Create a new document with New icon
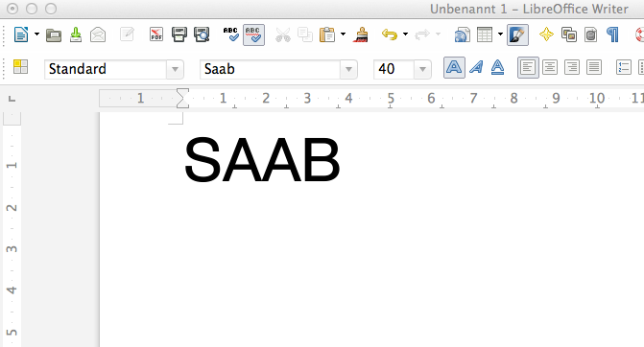Viewport: 644px width, 347px height. [x=21, y=35]
